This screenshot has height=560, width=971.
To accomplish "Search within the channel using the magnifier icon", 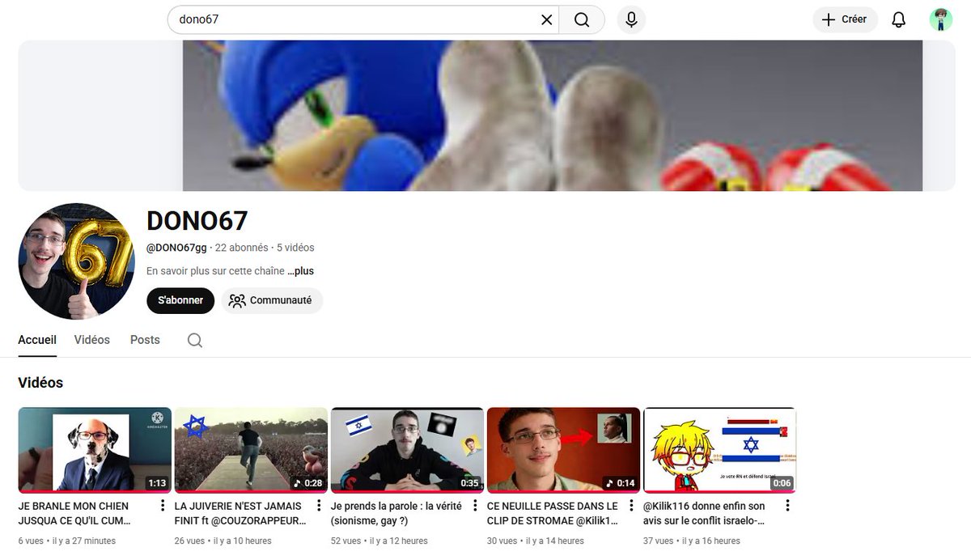I will (x=195, y=341).
